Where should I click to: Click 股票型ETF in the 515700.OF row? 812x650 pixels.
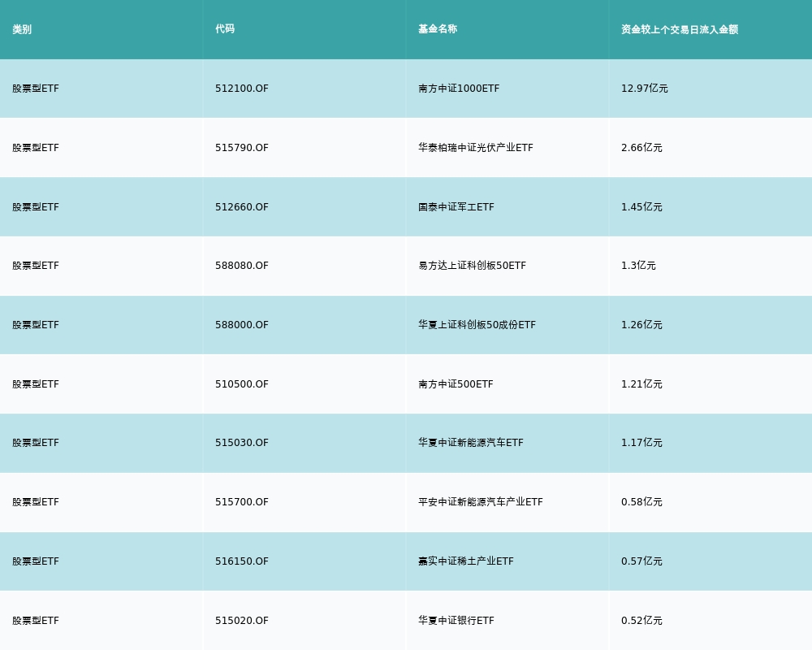[36, 502]
